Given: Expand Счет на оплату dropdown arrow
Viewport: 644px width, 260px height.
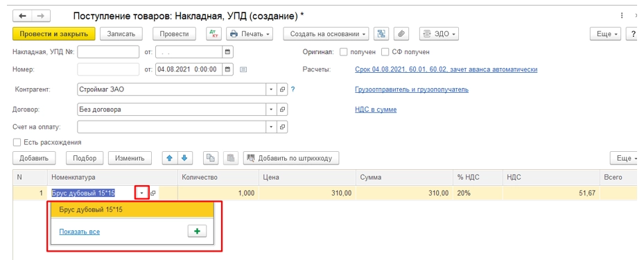Looking at the screenshot, I should 272,127.
